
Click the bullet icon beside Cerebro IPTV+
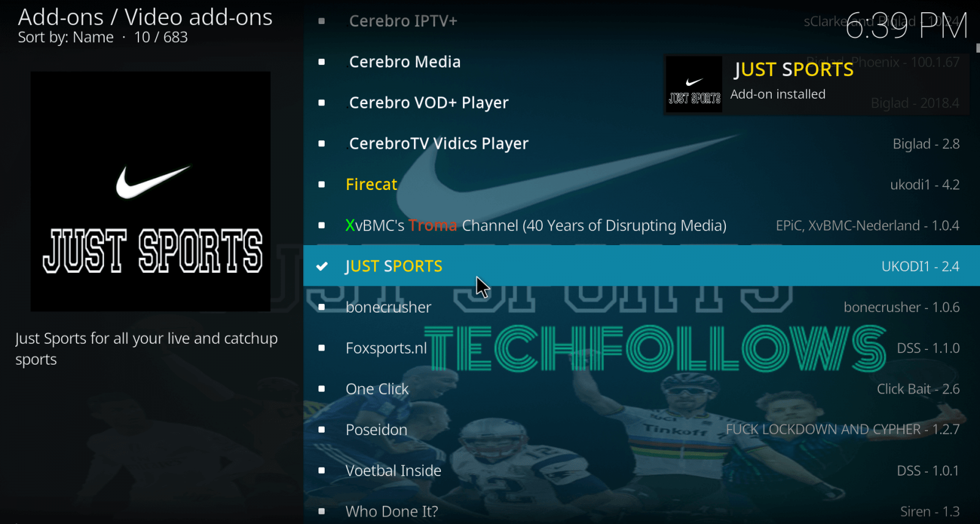pyautogui.click(x=322, y=21)
